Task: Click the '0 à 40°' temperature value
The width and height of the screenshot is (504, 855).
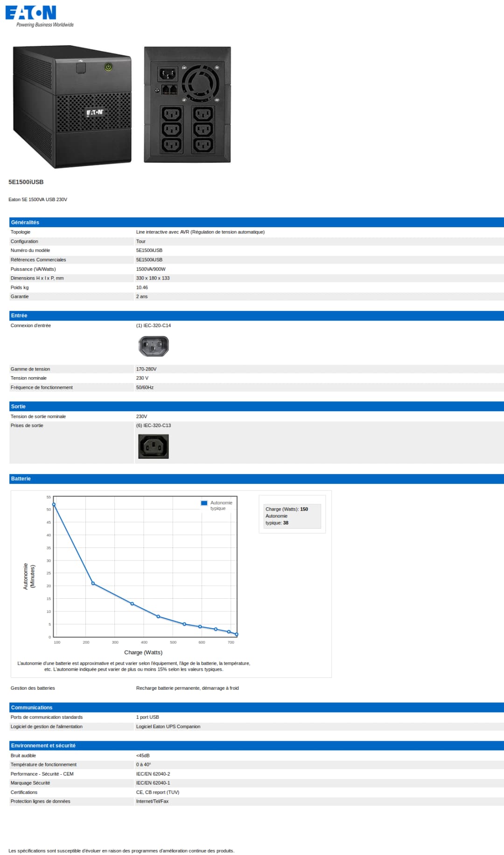Action: coord(143,765)
